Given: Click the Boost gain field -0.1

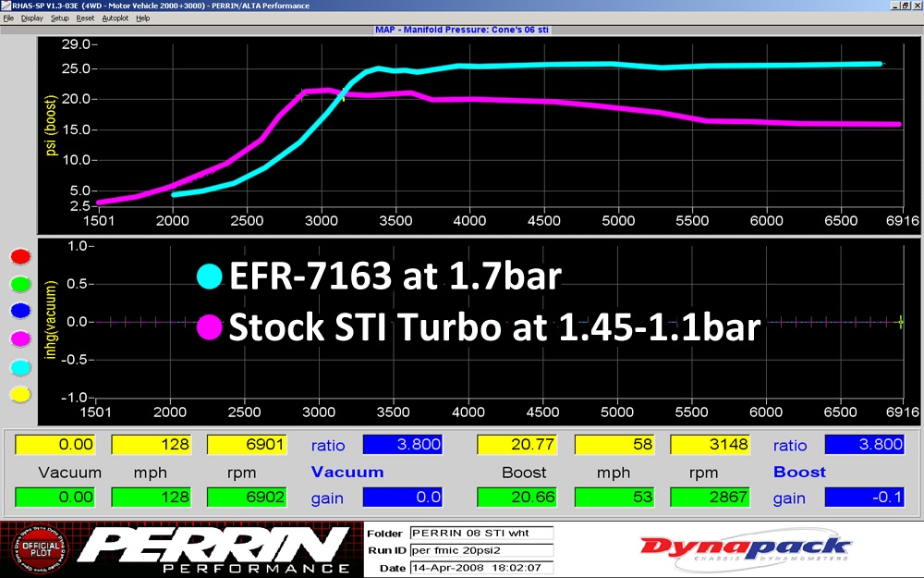Looking at the screenshot, I should click(865, 497).
